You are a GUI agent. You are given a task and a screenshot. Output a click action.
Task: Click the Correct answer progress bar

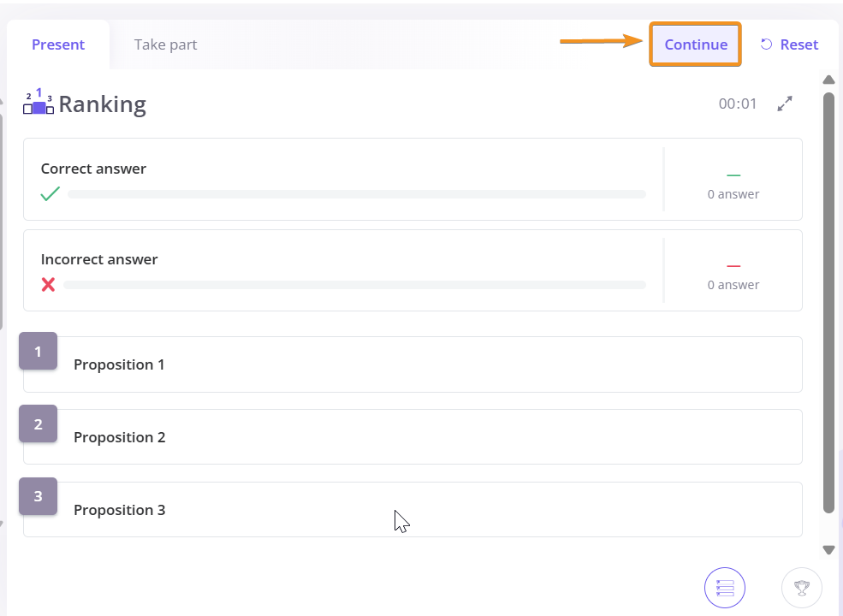357,194
